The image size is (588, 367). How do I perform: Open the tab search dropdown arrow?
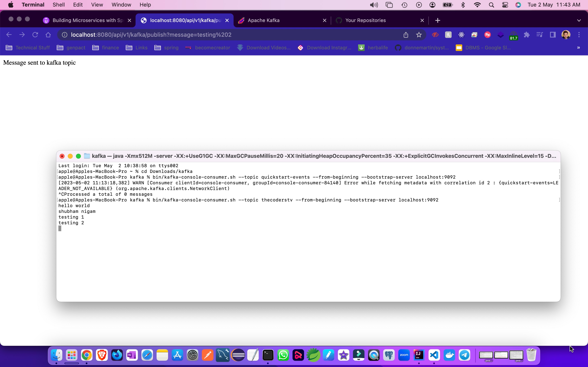[579, 20]
